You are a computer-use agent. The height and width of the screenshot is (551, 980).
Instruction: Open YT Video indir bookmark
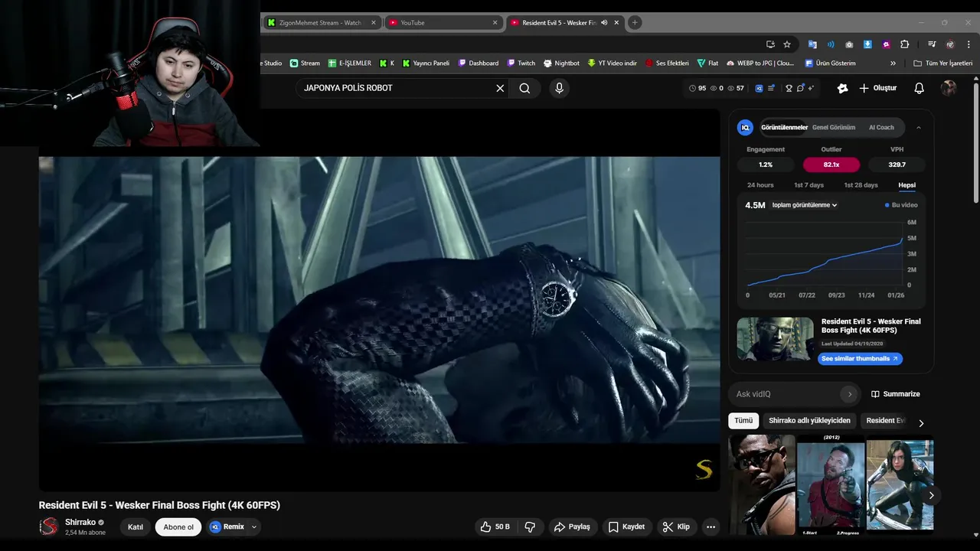(x=612, y=64)
